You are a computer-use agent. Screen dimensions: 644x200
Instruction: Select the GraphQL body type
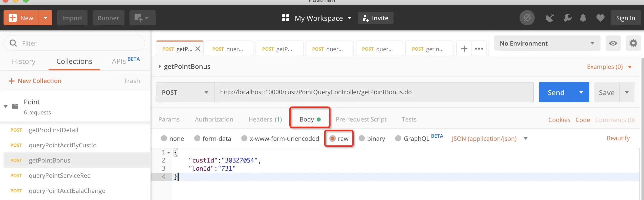[398, 138]
